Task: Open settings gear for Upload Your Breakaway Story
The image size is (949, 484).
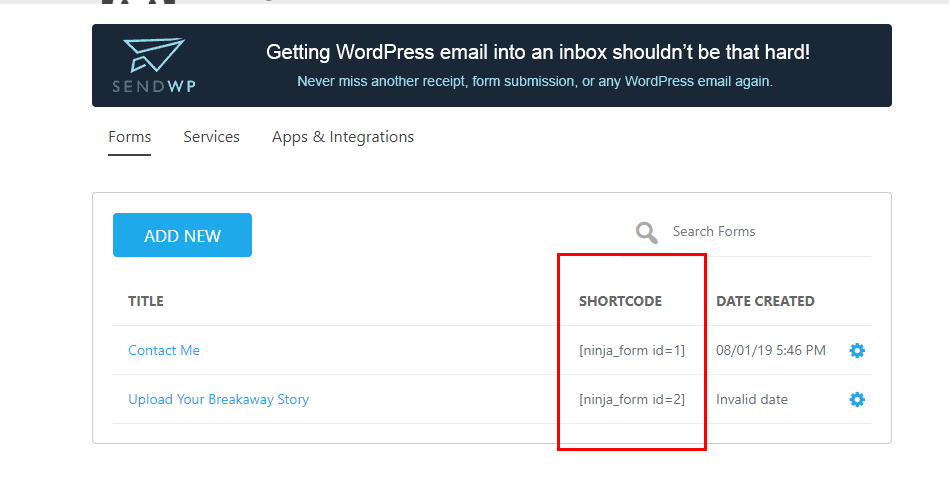Action: click(x=857, y=399)
